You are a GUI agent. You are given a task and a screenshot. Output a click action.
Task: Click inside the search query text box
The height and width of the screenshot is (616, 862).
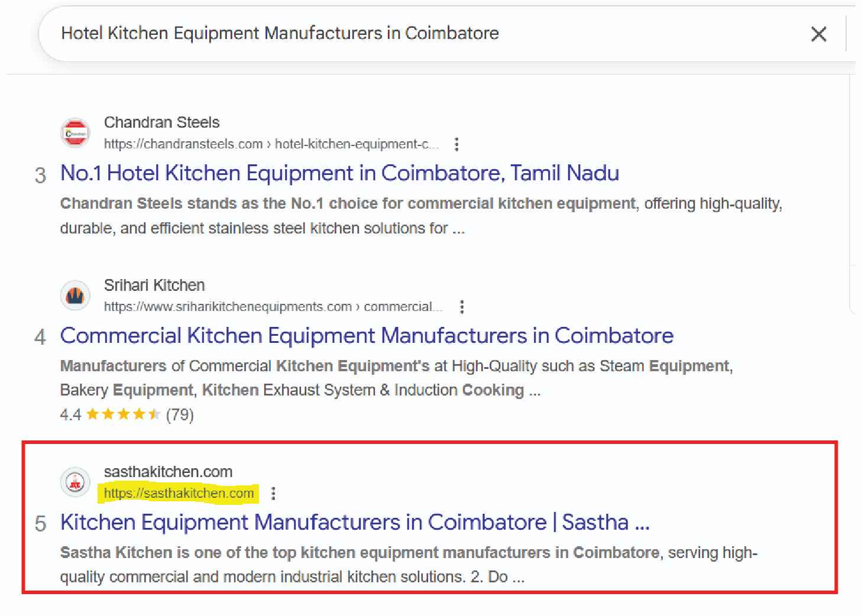click(x=355, y=33)
